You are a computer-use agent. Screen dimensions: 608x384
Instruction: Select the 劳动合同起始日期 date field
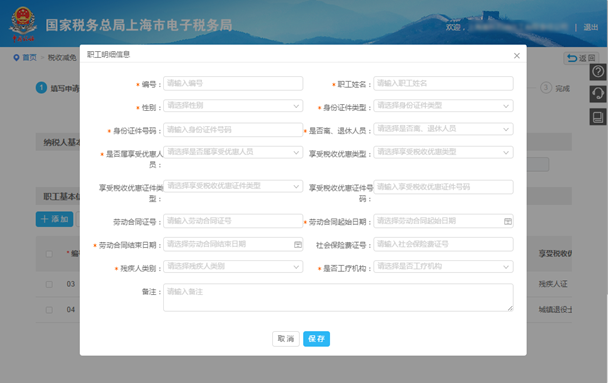coord(443,221)
